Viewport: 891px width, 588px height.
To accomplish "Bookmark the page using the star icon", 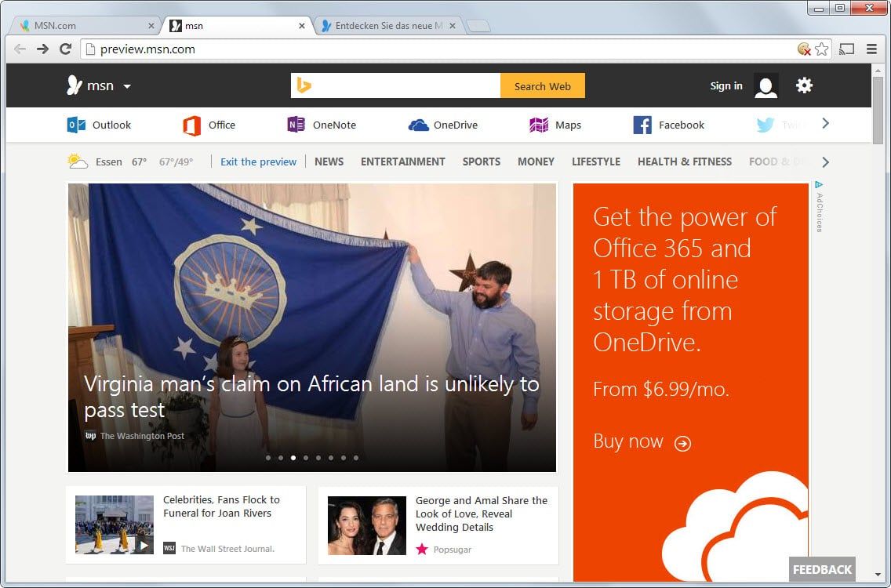I will click(822, 49).
